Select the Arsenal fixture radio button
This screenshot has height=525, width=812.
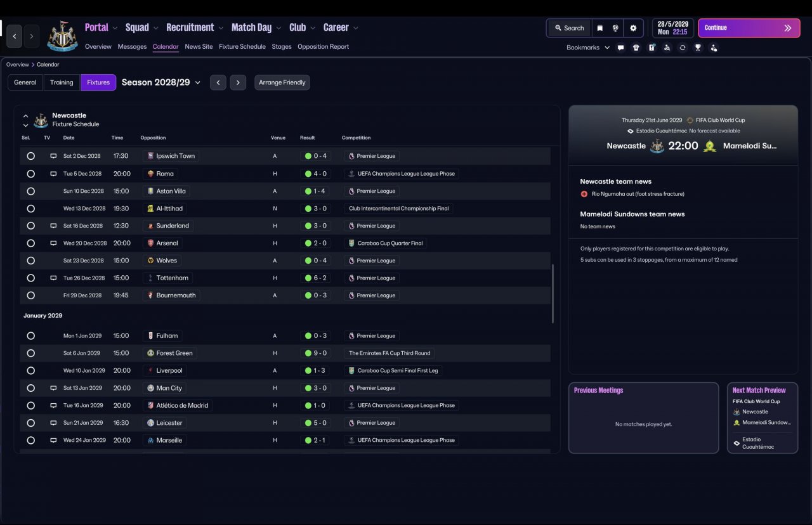tap(30, 243)
